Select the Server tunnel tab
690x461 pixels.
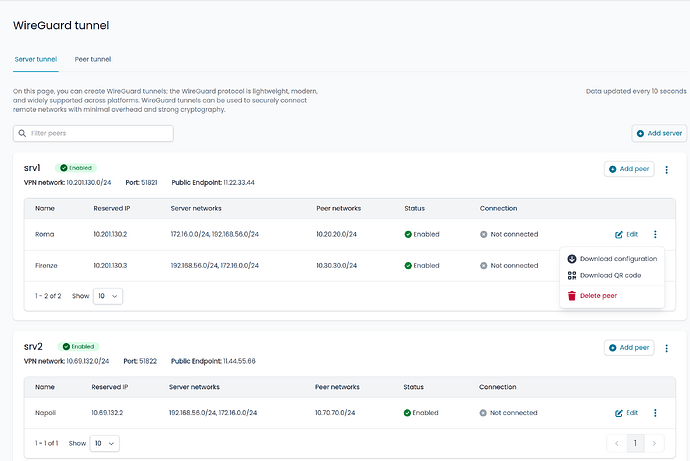pyautogui.click(x=35, y=59)
